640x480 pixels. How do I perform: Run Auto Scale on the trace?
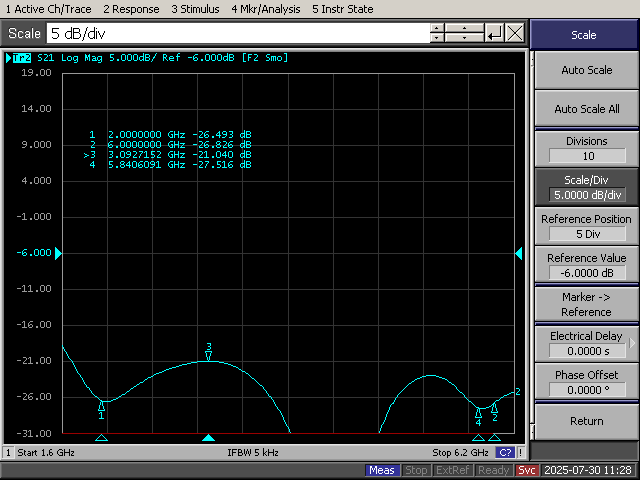pyautogui.click(x=587, y=70)
